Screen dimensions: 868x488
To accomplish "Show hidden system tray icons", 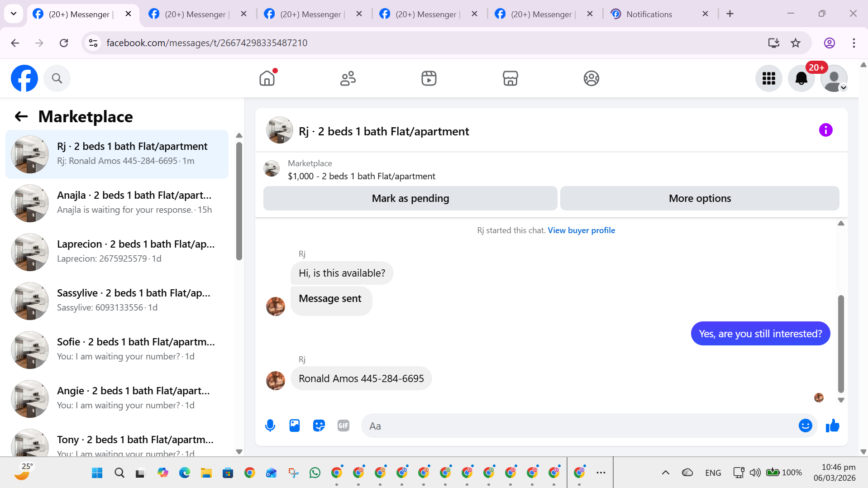I will 665,473.
